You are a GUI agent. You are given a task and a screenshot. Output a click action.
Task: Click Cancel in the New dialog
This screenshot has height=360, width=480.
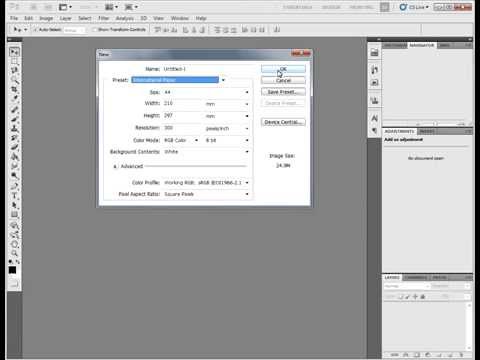[x=283, y=80]
